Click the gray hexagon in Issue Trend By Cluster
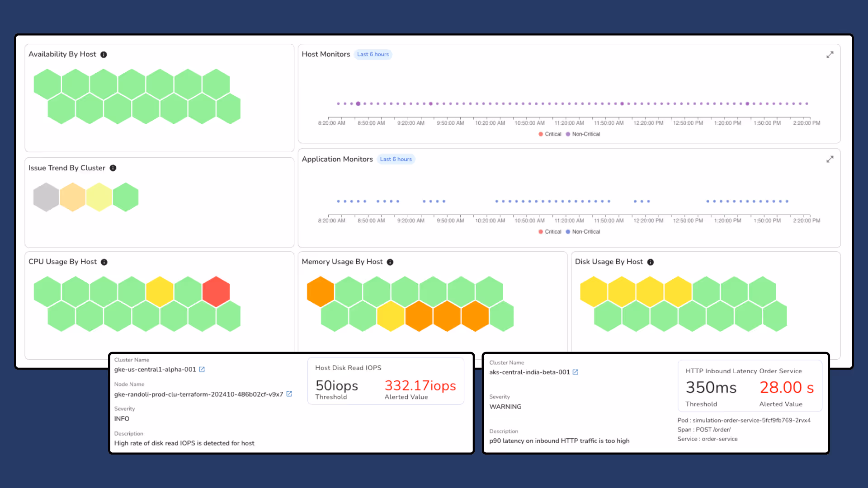This screenshot has height=488, width=868. (x=46, y=197)
